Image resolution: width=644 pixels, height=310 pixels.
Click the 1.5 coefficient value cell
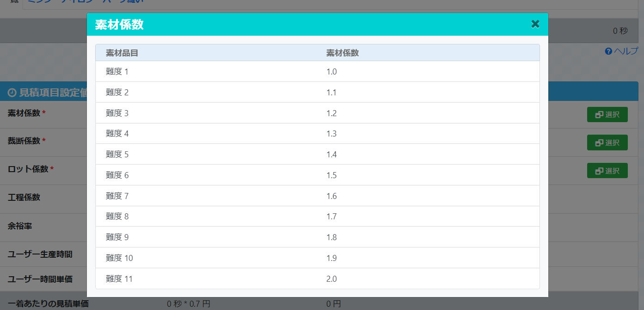point(331,175)
